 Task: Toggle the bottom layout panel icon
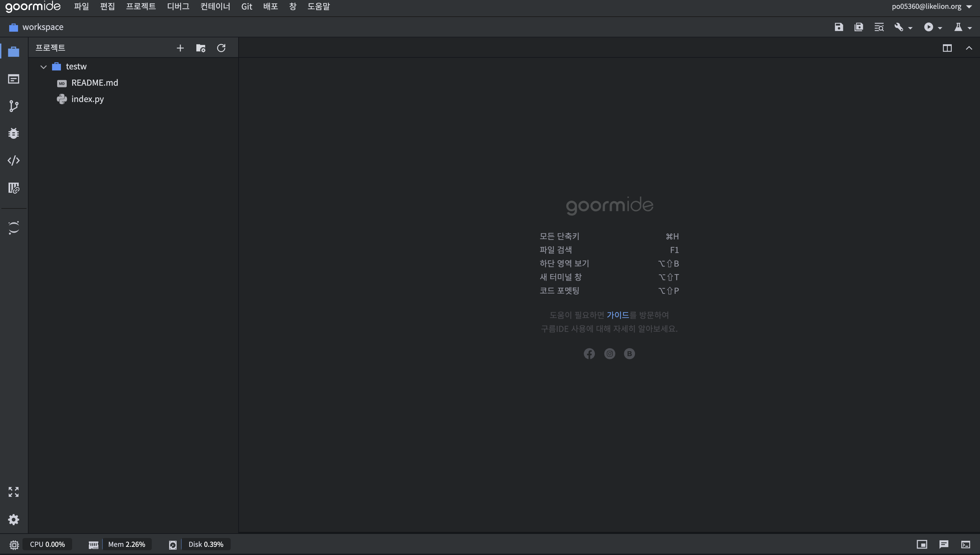pos(922,544)
